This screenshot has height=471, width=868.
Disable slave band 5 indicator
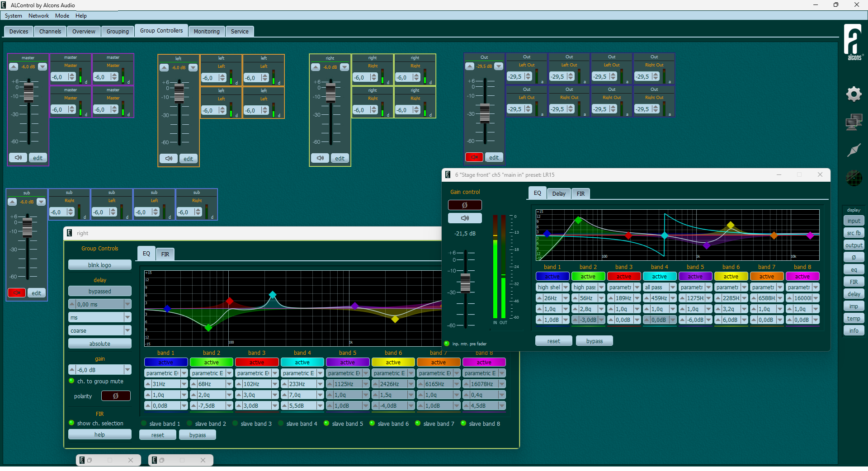click(x=326, y=424)
